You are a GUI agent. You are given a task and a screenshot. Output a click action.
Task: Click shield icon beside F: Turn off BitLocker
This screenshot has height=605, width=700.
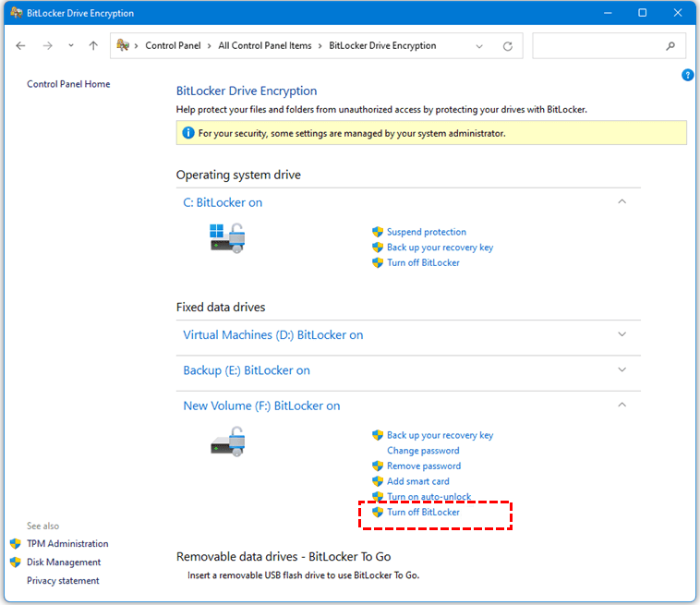pos(378,512)
